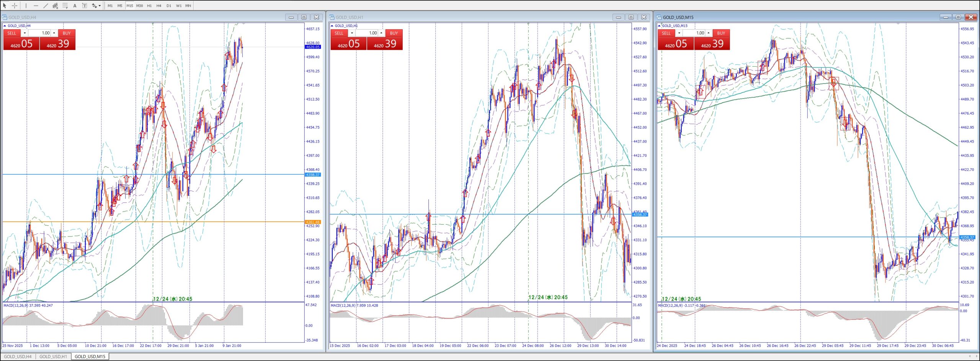Enable the D1 daily timeframe
Viewport: 980px width, 361px height.
coord(169,6)
